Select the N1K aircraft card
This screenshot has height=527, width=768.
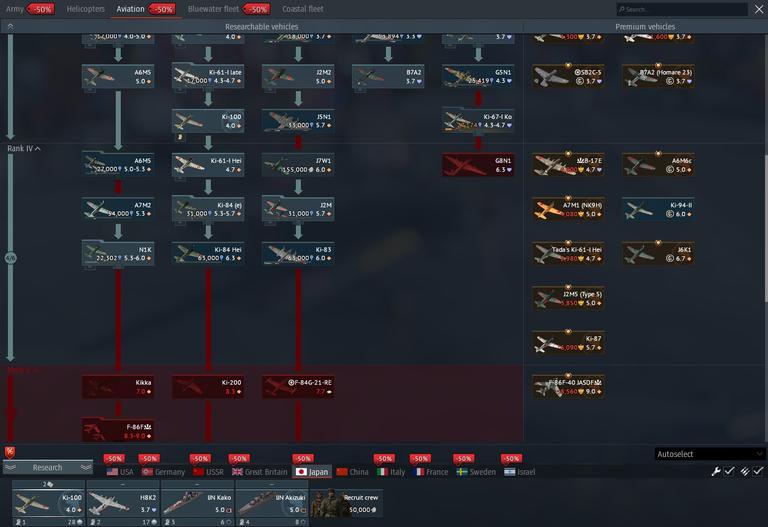click(x=118, y=254)
